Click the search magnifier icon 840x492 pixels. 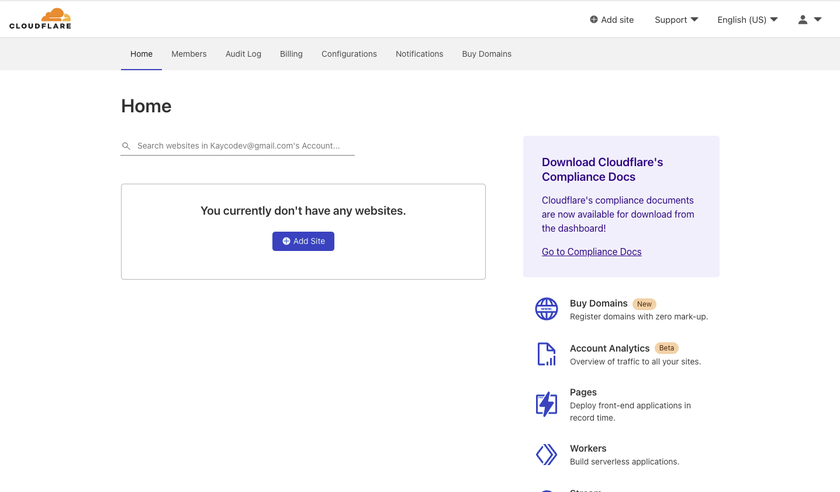pyautogui.click(x=126, y=146)
